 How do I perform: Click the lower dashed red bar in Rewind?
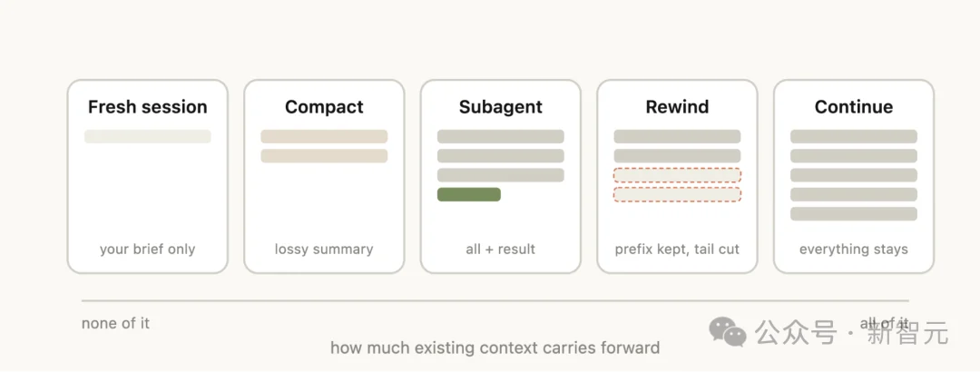677,194
